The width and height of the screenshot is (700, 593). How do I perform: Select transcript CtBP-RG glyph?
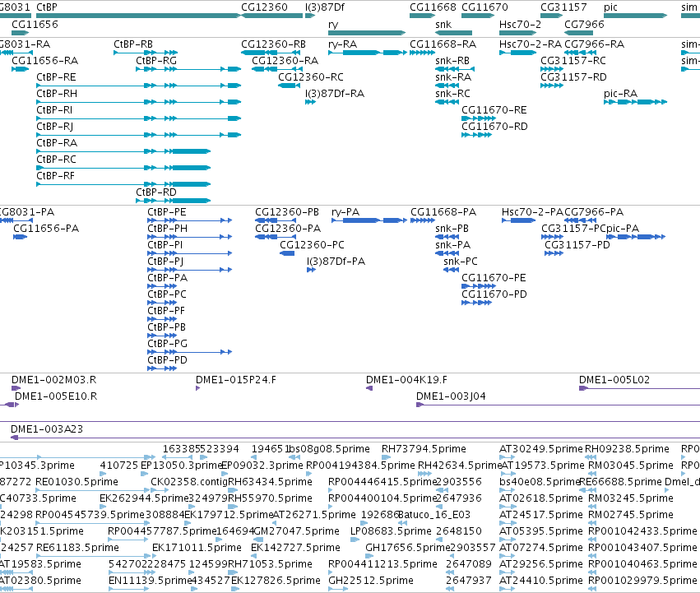pos(188,69)
